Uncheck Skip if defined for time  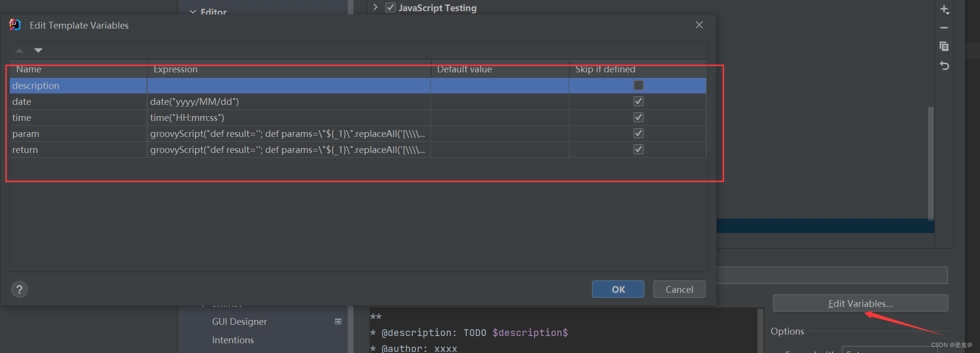coord(639,118)
